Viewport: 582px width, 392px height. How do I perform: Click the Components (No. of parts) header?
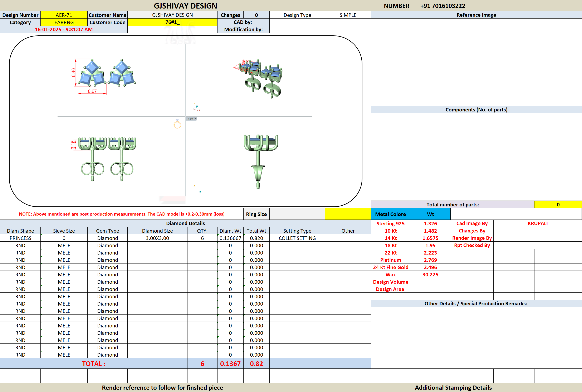(476, 110)
